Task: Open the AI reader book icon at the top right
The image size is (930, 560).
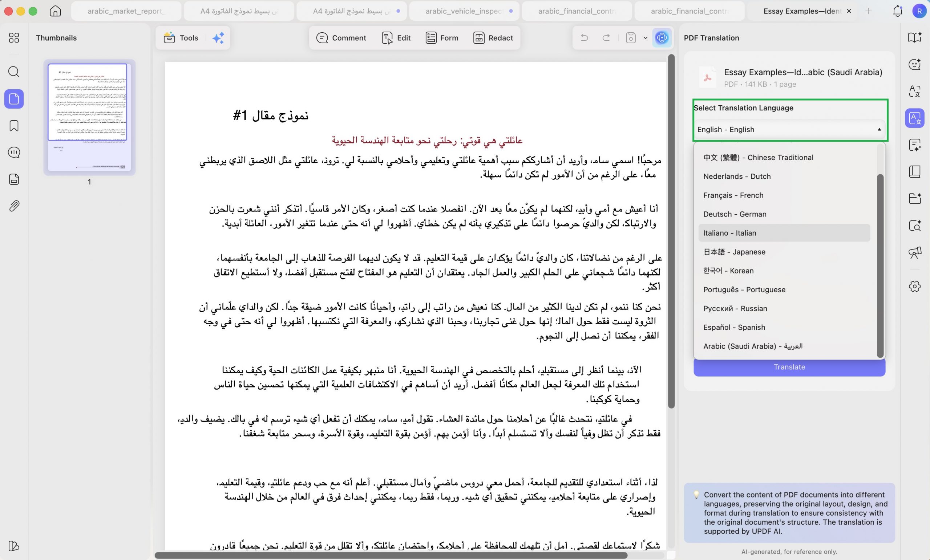Action: click(x=915, y=37)
